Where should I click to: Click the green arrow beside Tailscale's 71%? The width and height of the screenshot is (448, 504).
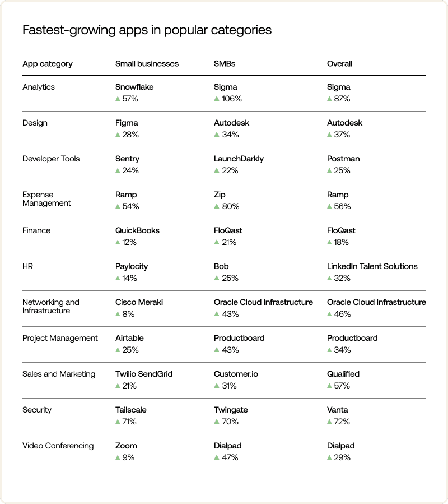point(118,422)
